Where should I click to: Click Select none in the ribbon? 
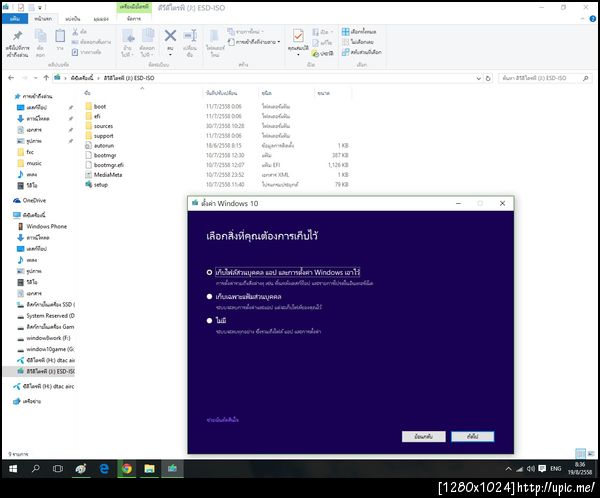tap(358, 42)
